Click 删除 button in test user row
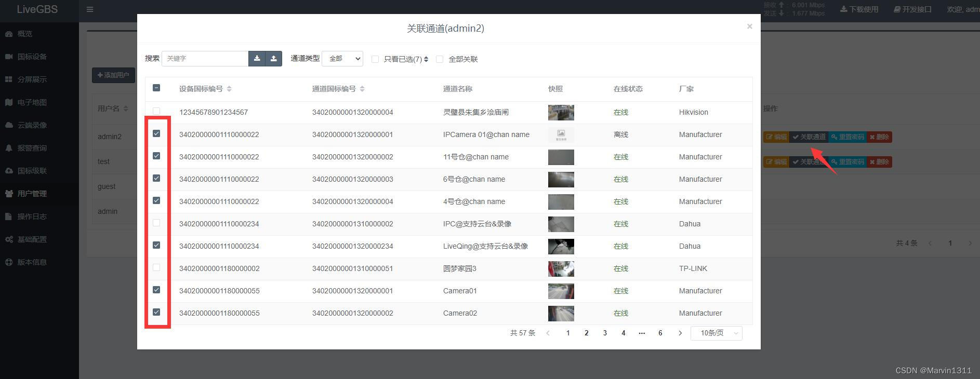This screenshot has height=379, width=980. coord(879,162)
